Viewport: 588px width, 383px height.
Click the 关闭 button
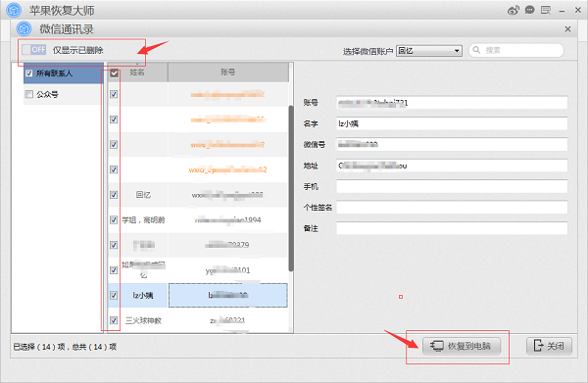(549, 346)
